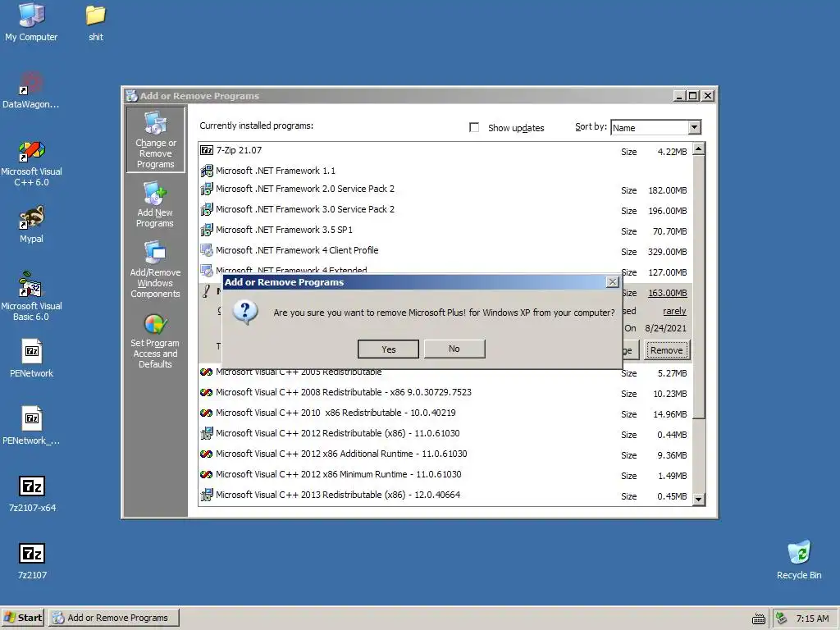Viewport: 840px width, 630px height.
Task: Click the Visual C++ 2013 Redistributable (x86) icon
Action: click(207, 495)
